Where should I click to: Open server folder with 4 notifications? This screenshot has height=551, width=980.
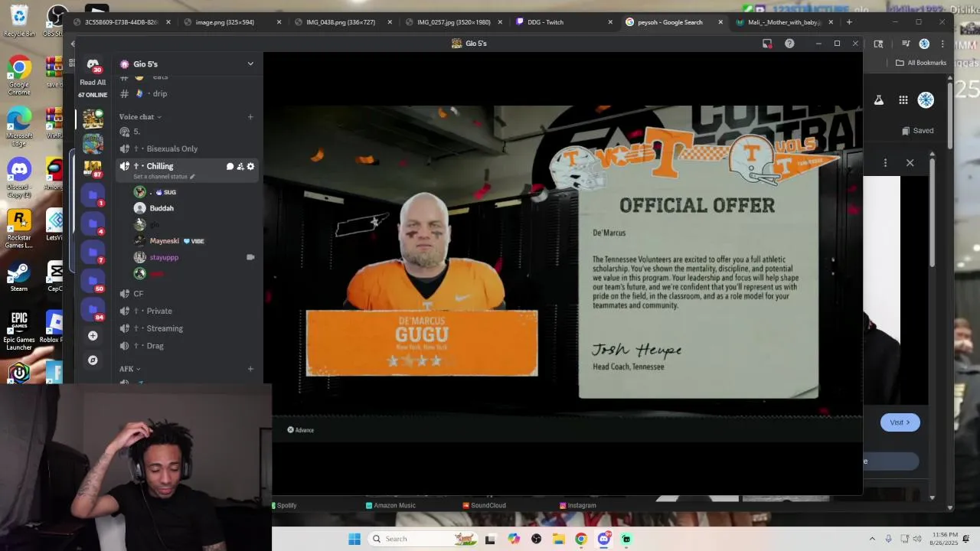(93, 223)
